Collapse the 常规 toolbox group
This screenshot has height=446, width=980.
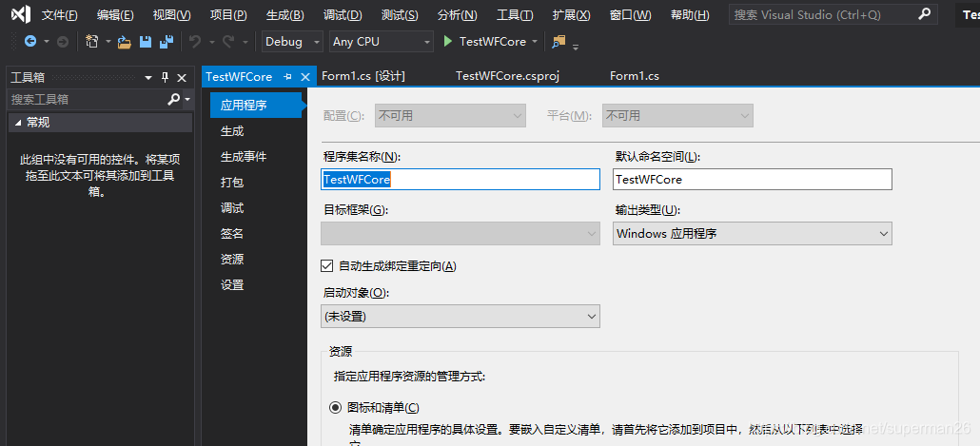(x=17, y=123)
